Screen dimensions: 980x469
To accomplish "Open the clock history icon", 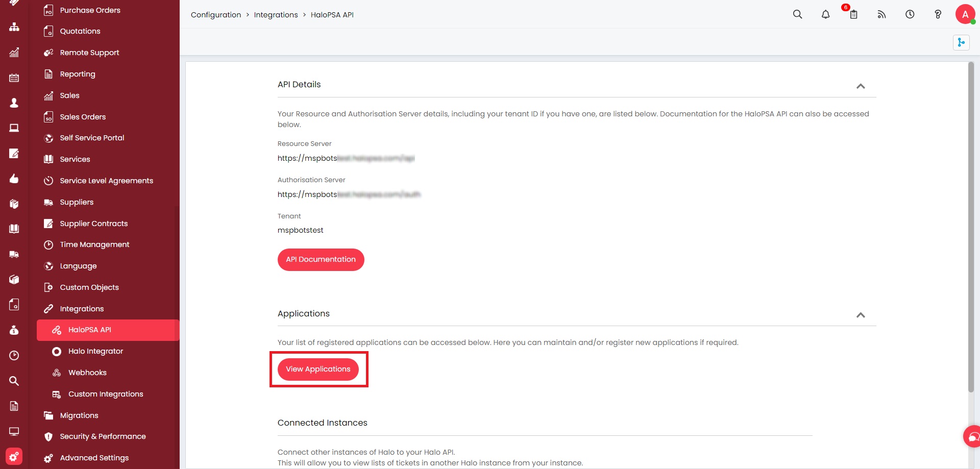I will click(x=910, y=14).
